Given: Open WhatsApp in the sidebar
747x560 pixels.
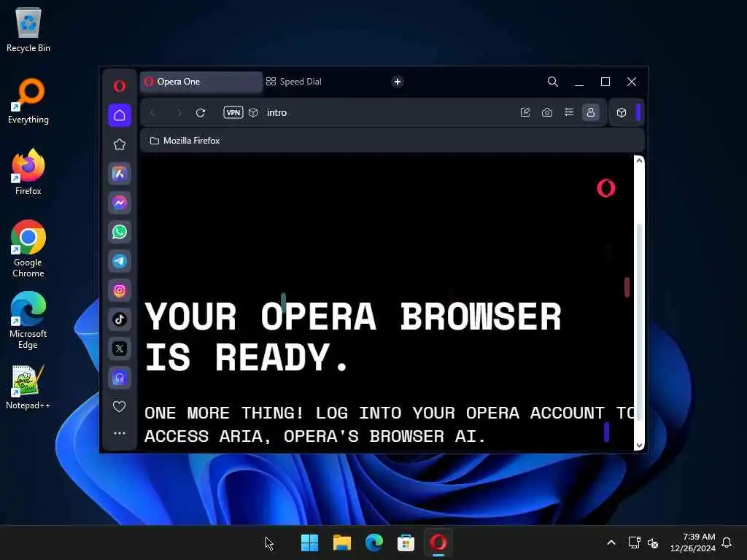Looking at the screenshot, I should [x=120, y=232].
